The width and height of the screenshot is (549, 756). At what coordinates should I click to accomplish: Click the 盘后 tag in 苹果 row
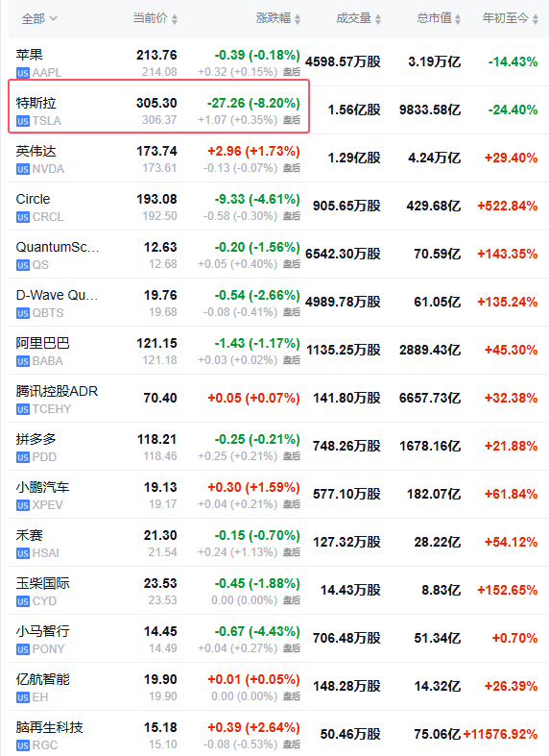(292, 72)
